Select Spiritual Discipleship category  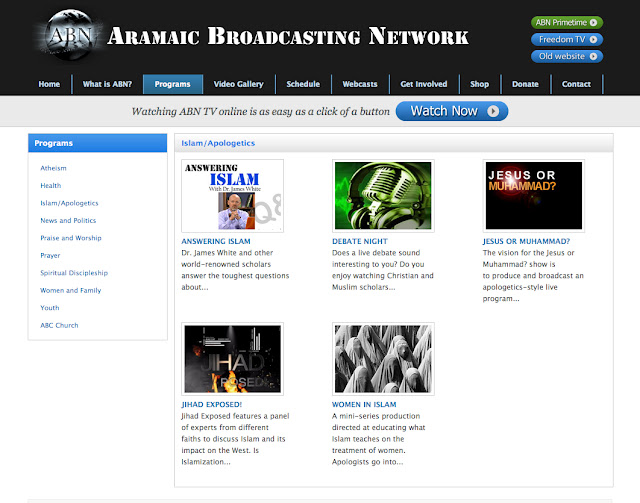[74, 273]
